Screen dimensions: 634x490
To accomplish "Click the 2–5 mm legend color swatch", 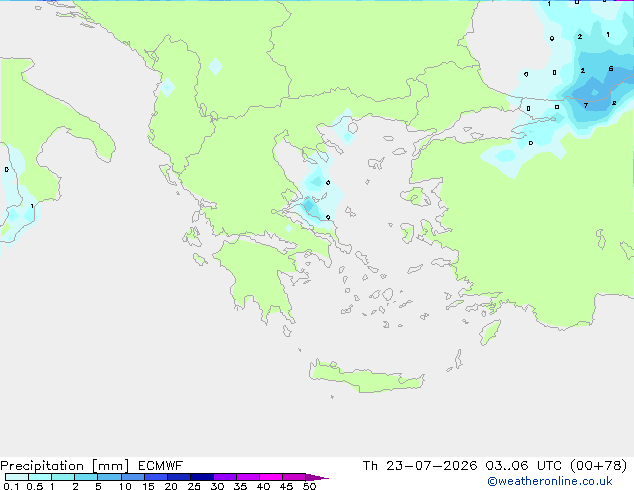I will click(86, 477).
